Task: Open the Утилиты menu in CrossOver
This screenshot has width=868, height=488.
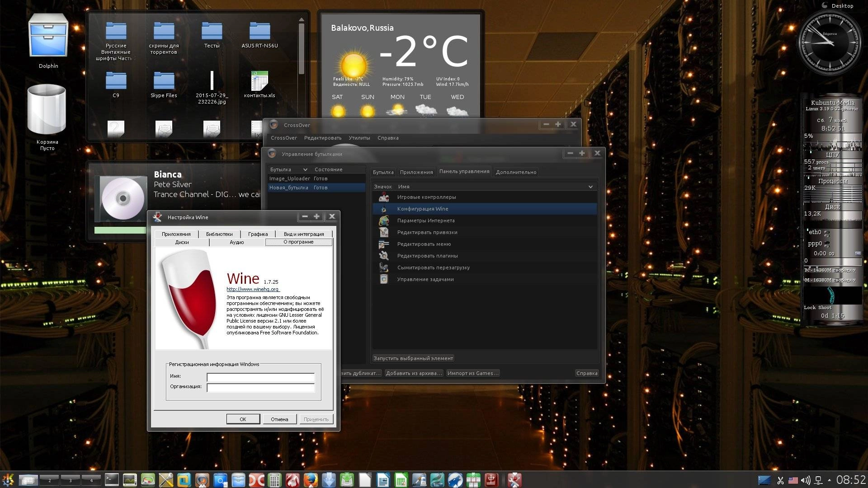Action: pos(359,138)
